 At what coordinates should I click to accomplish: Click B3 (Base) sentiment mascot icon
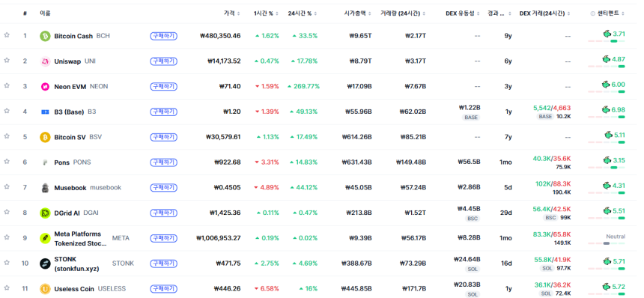click(607, 109)
